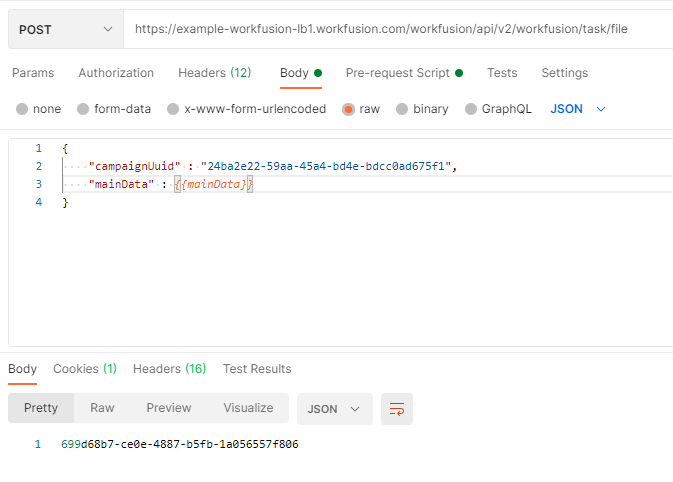673x482 pixels.
Task: Select the raw body radio button
Action: click(348, 109)
